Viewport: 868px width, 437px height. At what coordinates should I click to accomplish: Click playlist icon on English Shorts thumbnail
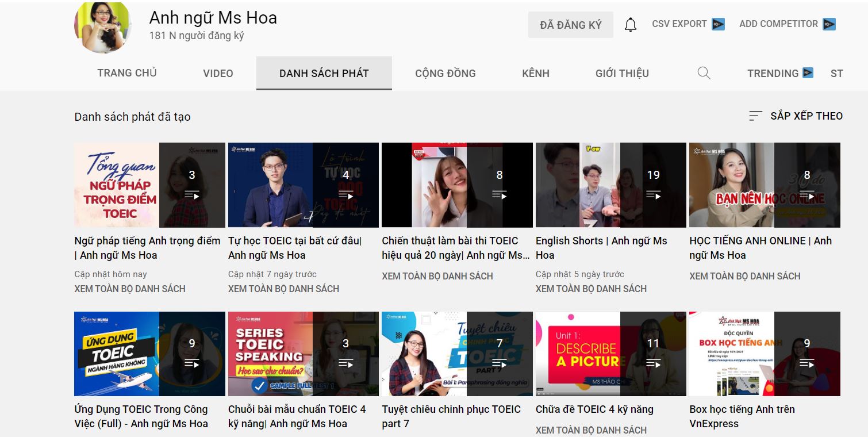(x=653, y=195)
